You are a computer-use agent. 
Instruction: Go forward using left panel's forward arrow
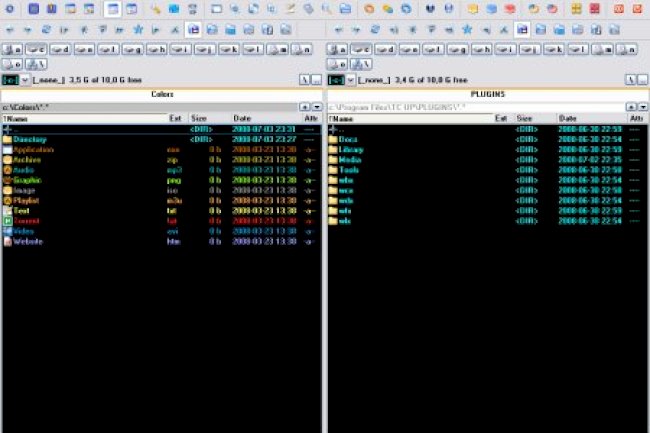pyautogui.click(x=28, y=30)
